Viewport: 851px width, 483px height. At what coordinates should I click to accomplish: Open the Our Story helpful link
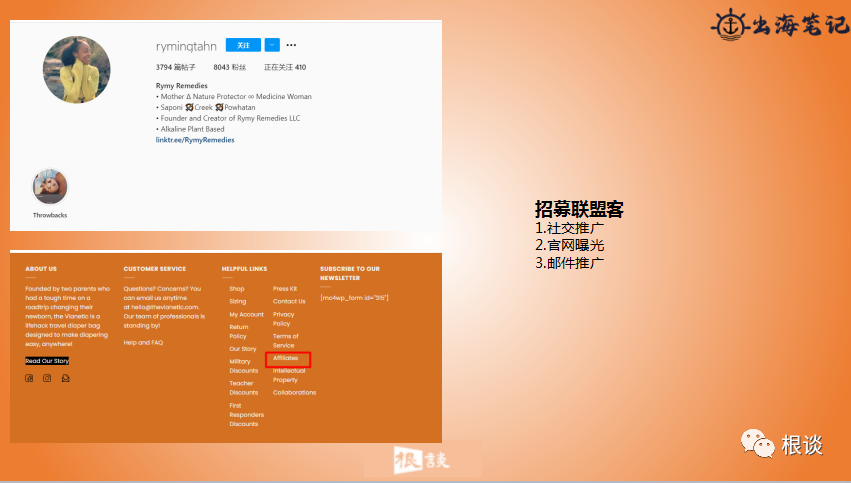243,349
